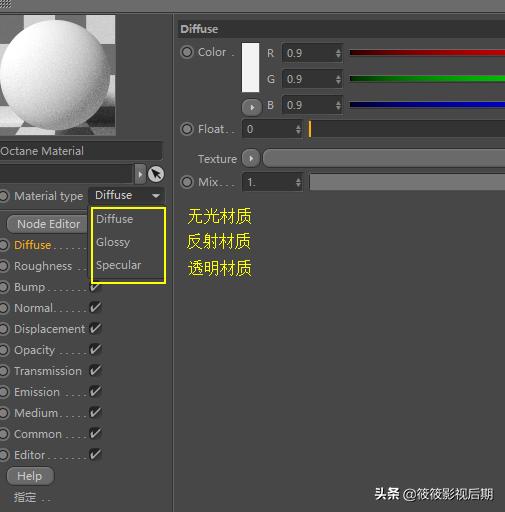This screenshot has height=512, width=505.
Task: Select the Bump channel label
Action: (29, 287)
